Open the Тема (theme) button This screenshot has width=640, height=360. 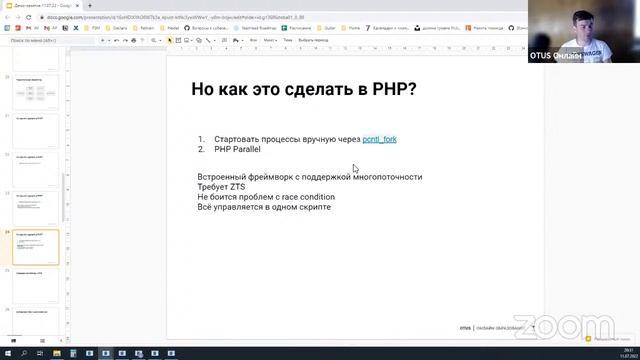tap(288, 40)
